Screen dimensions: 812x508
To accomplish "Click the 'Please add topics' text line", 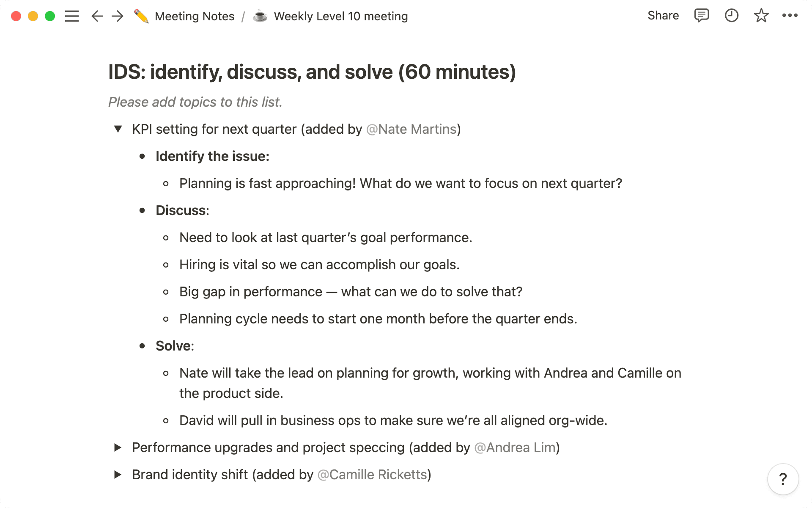I will [195, 102].
